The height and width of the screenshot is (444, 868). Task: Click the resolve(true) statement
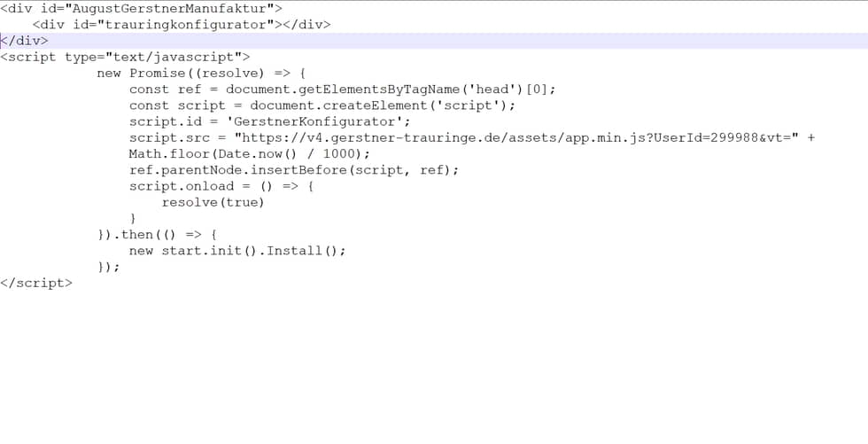click(x=213, y=202)
